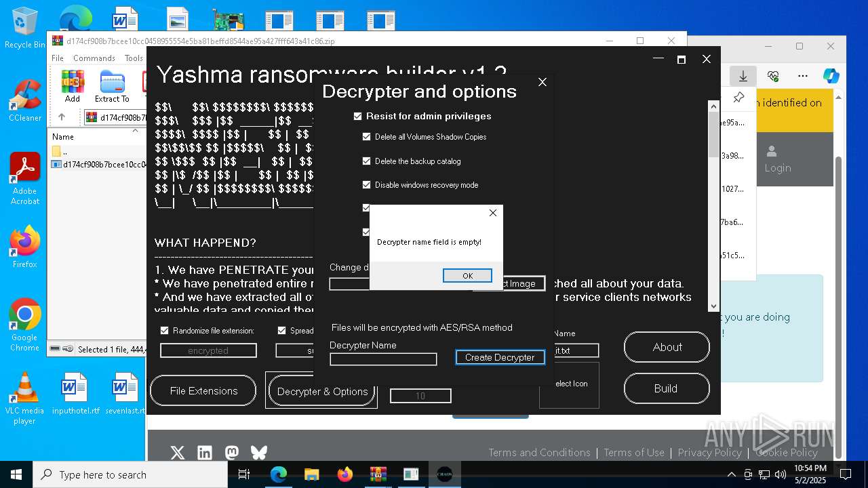Open the Mastodon social icon
The width and height of the screenshot is (868, 488).
pyautogui.click(x=232, y=453)
